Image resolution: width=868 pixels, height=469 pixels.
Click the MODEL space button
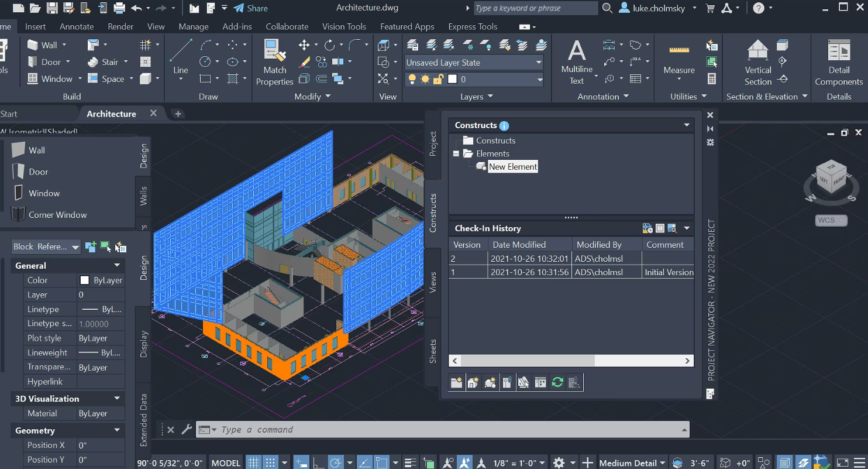pyautogui.click(x=226, y=463)
